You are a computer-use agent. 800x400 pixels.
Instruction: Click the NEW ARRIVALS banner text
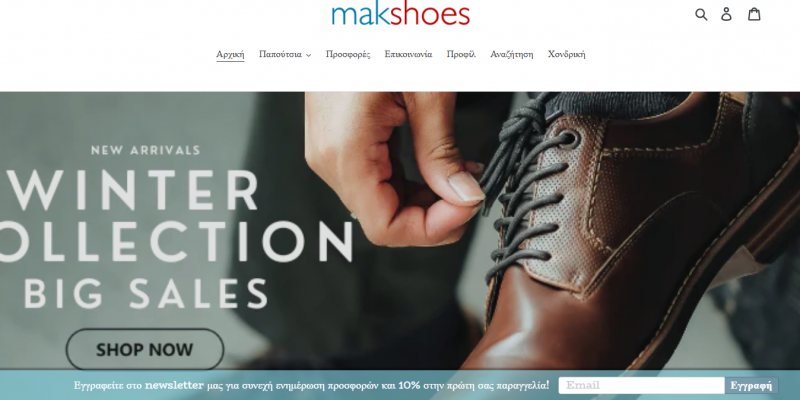click(x=145, y=150)
